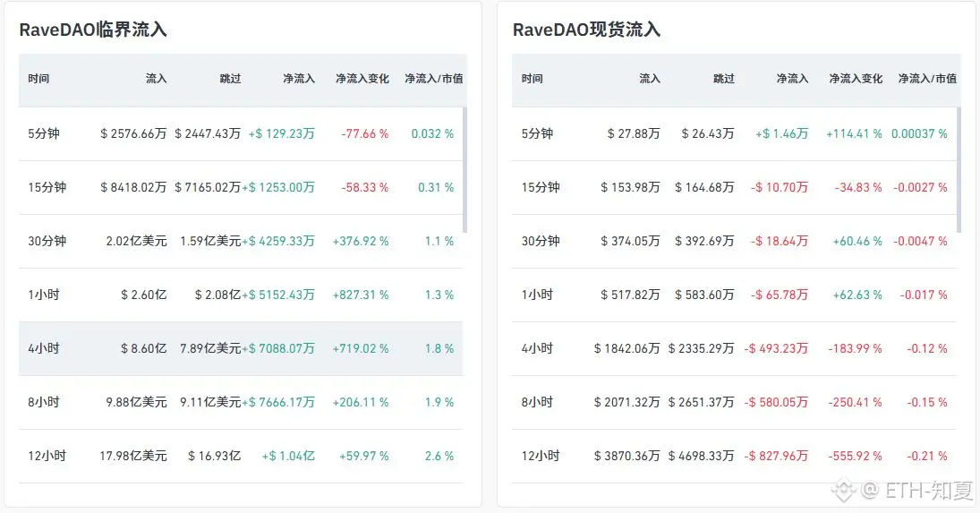Click the +376.92 % change value
Screen dimensions: 980x513
pos(361,241)
